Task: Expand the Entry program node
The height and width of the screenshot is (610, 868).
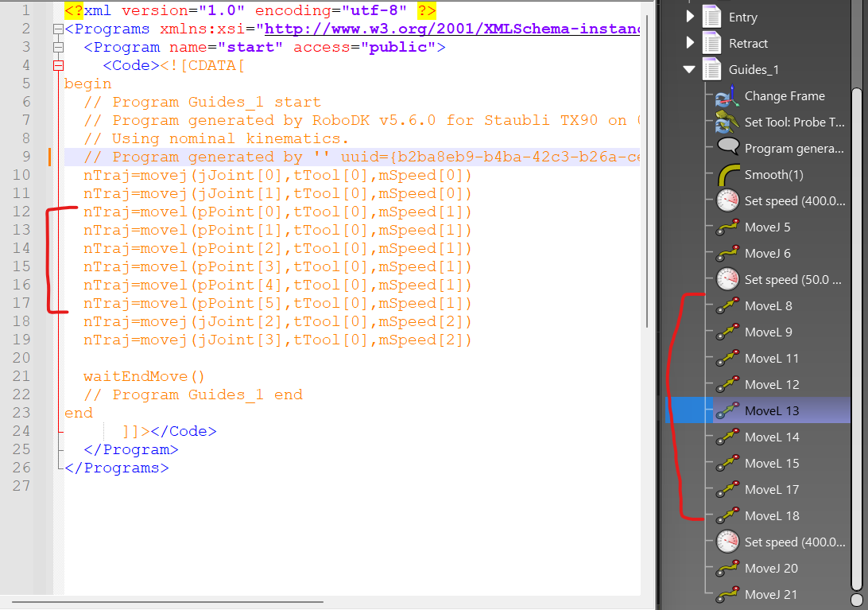Action: pos(689,17)
